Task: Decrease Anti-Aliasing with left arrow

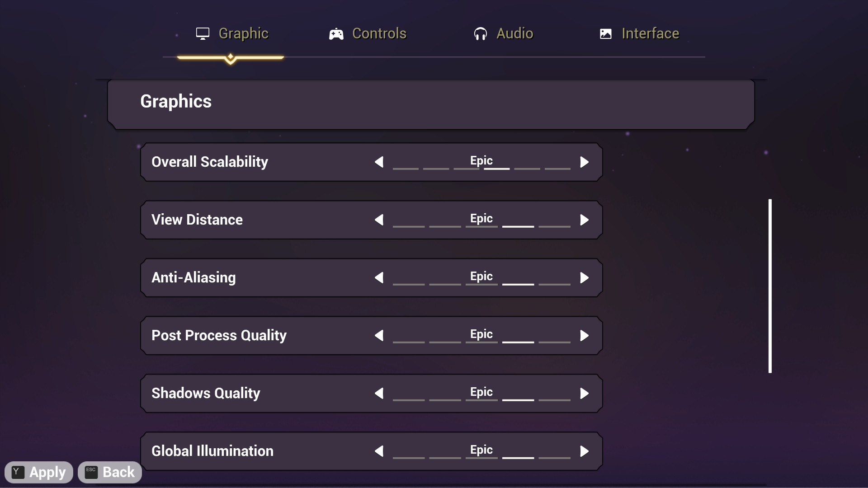Action: coord(379,277)
